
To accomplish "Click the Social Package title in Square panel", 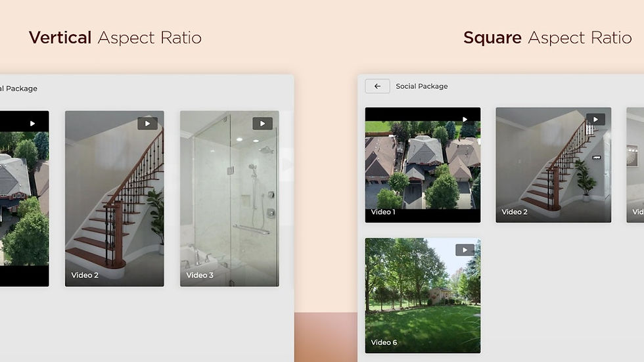I will pyautogui.click(x=422, y=86).
